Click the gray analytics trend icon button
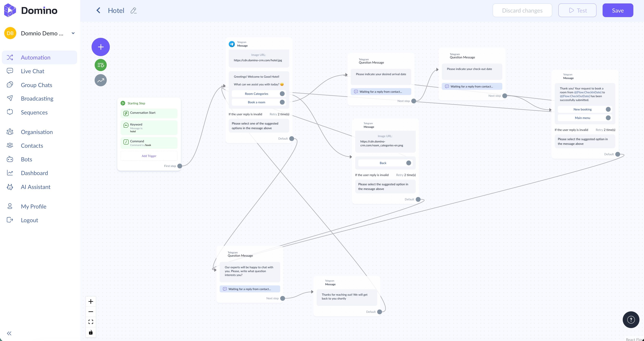This screenshot has height=341, width=644. point(100,80)
